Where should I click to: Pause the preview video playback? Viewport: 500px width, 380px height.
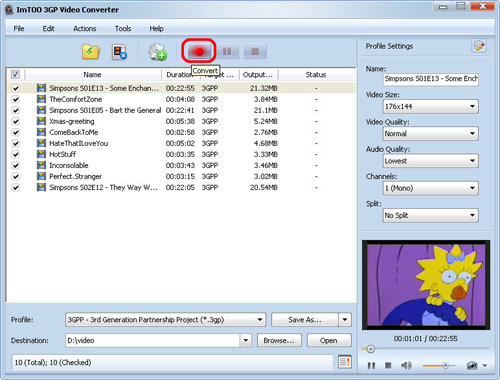tap(371, 366)
